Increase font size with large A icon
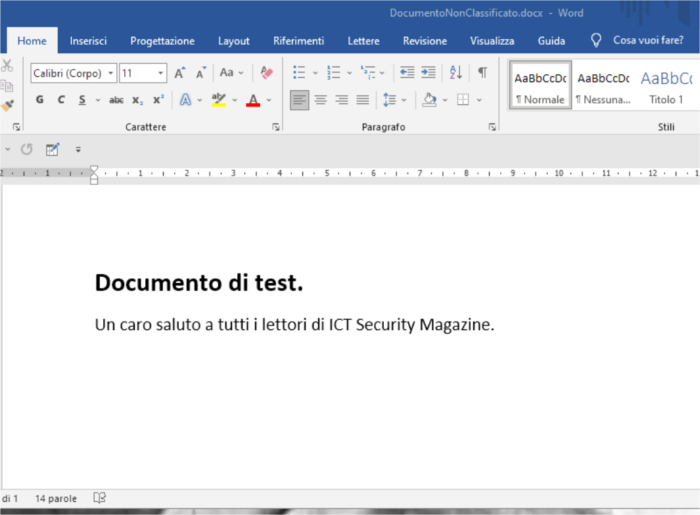The image size is (700, 515). point(179,73)
